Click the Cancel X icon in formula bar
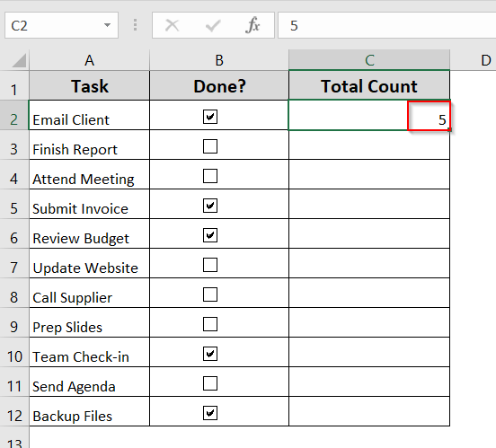The width and height of the screenshot is (496, 448). click(x=173, y=25)
